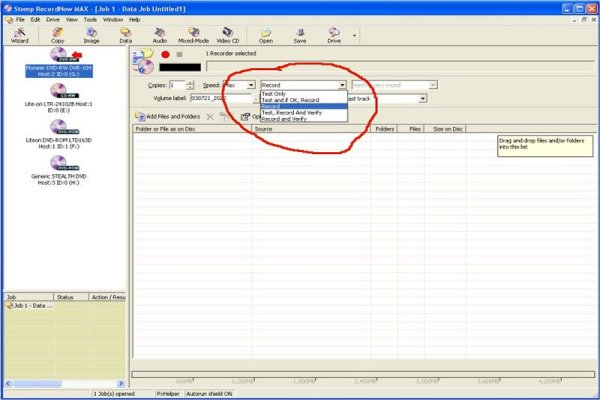600x400 pixels.
Task: Open the Edit menu
Action: pyautogui.click(x=35, y=20)
